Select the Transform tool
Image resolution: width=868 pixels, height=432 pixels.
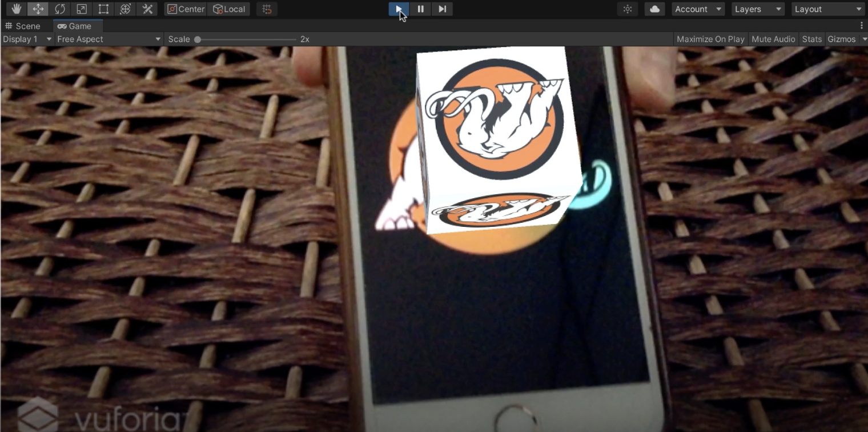(x=125, y=9)
